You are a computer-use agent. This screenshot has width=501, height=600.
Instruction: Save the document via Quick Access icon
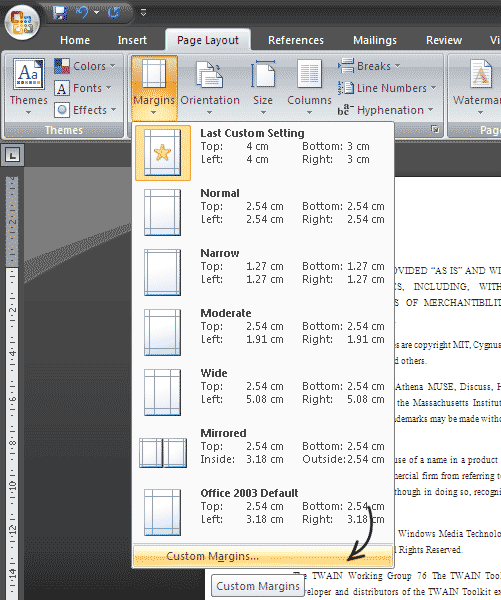pos(59,13)
